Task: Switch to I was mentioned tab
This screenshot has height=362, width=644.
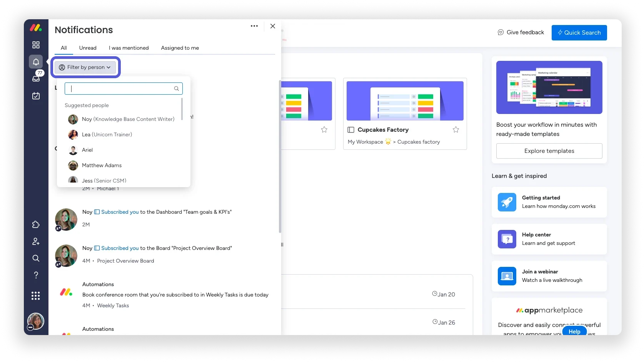Action: tap(129, 48)
